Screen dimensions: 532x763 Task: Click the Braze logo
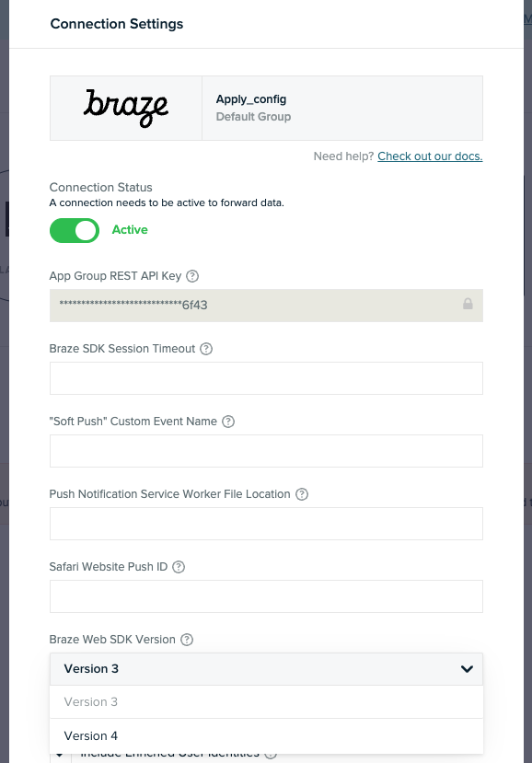[124, 107]
